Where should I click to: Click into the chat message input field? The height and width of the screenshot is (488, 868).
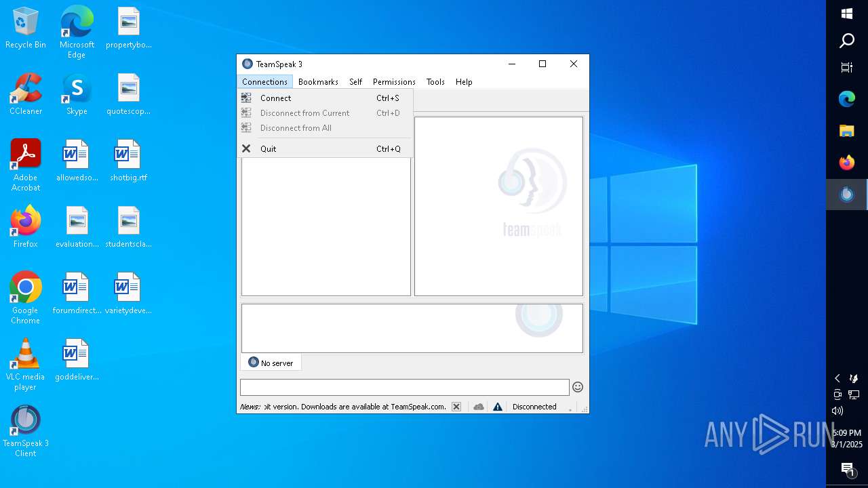coord(404,387)
